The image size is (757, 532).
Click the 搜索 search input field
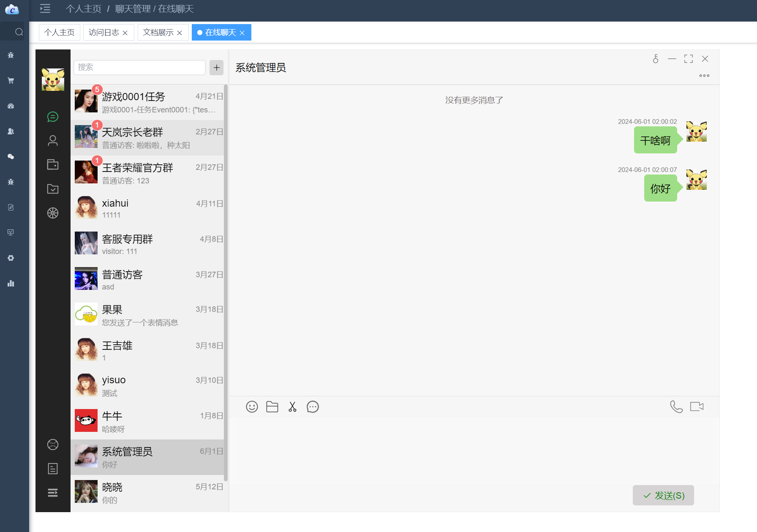click(139, 68)
